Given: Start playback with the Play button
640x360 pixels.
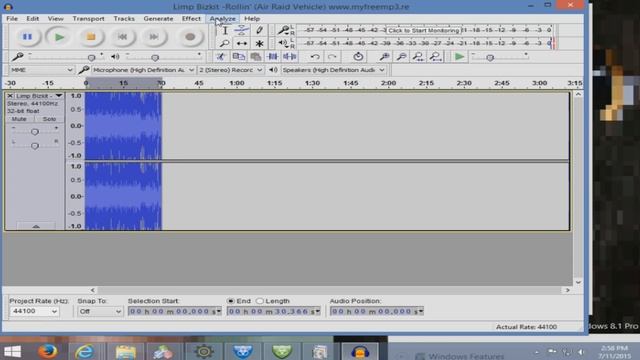Looking at the screenshot, I should coord(59,37).
